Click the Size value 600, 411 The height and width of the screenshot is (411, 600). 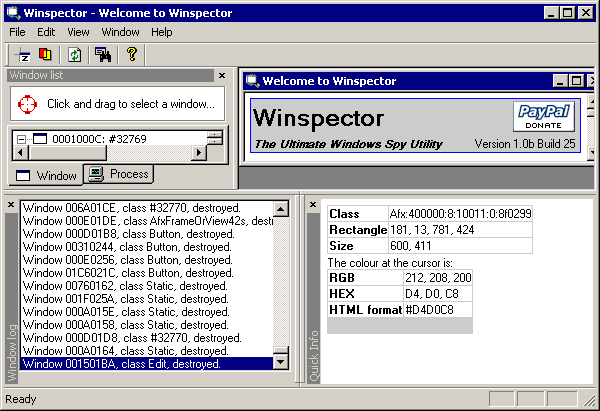click(x=460, y=246)
